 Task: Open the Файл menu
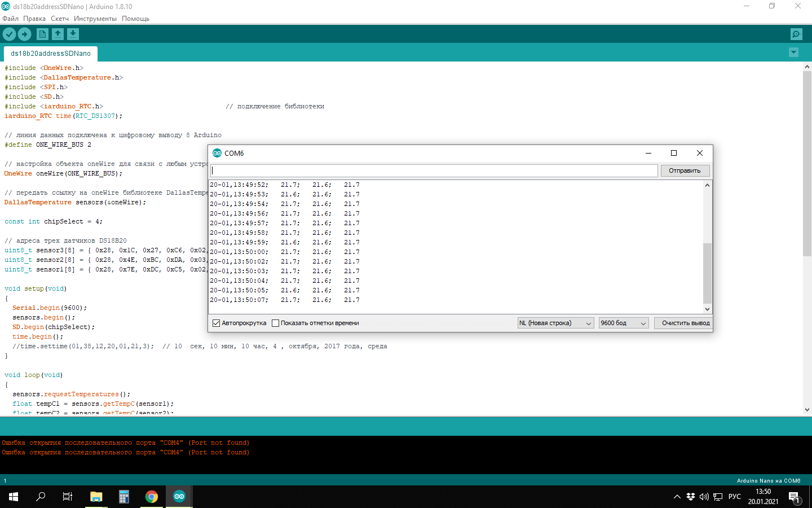point(10,19)
